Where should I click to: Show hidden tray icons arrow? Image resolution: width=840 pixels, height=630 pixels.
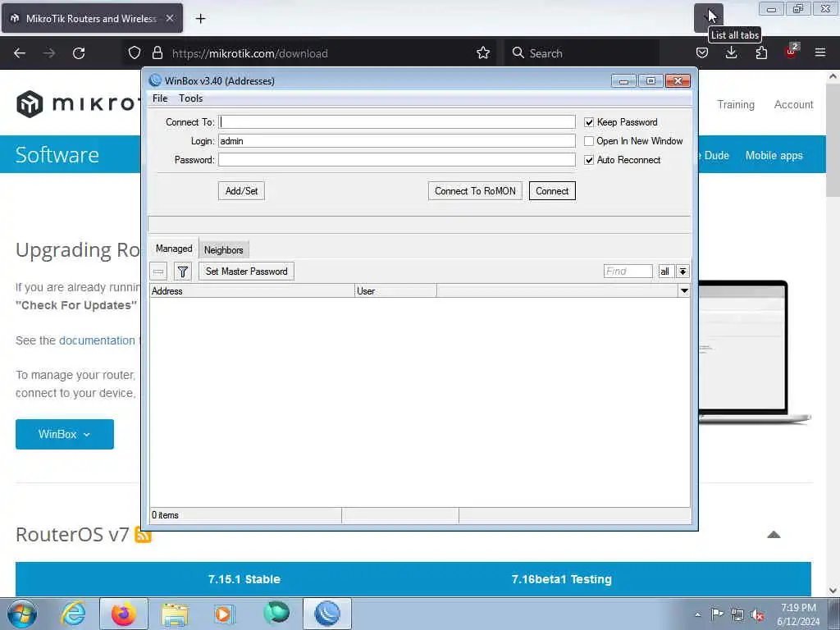[697, 615]
